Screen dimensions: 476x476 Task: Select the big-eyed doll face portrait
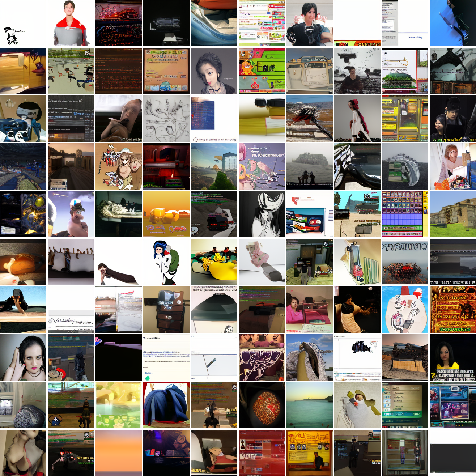[x=214, y=71]
